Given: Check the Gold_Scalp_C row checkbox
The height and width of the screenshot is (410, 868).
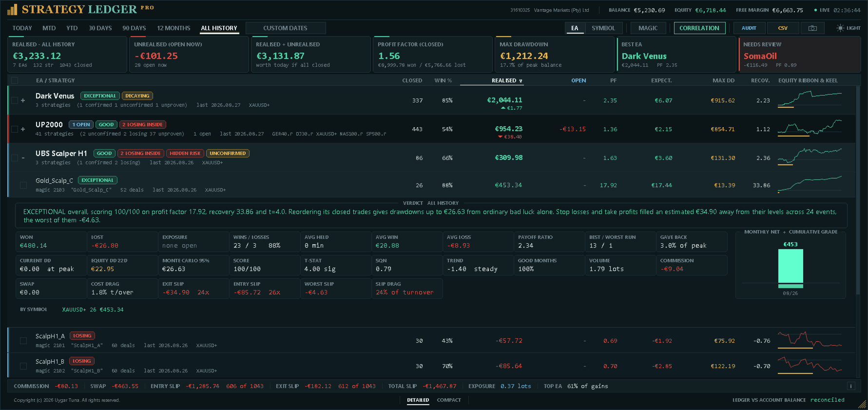Looking at the screenshot, I should [x=23, y=185].
